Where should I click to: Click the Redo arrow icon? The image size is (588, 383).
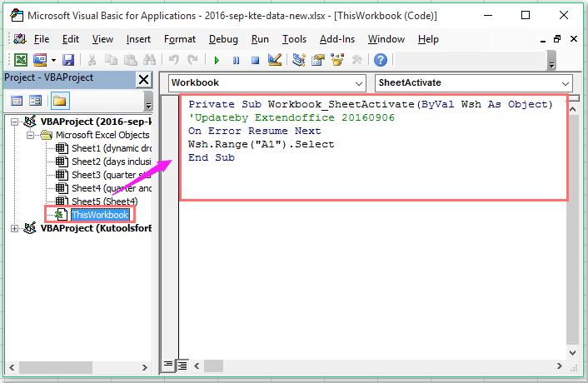192,60
